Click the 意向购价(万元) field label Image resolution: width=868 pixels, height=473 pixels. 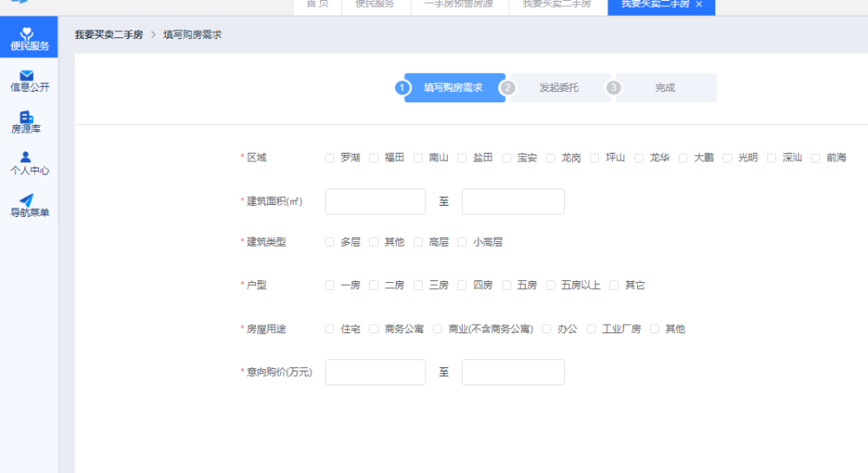tap(279, 371)
